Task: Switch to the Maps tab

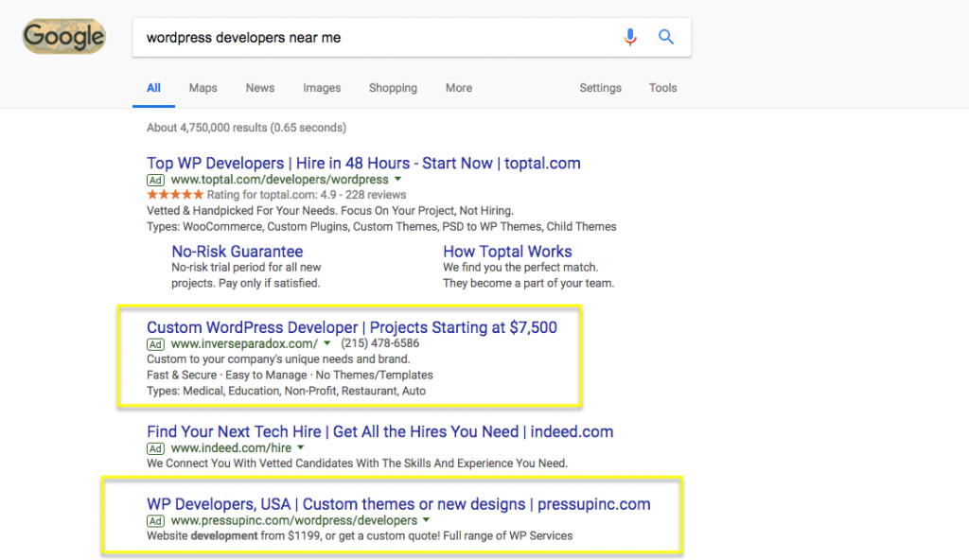Action: pos(203,88)
